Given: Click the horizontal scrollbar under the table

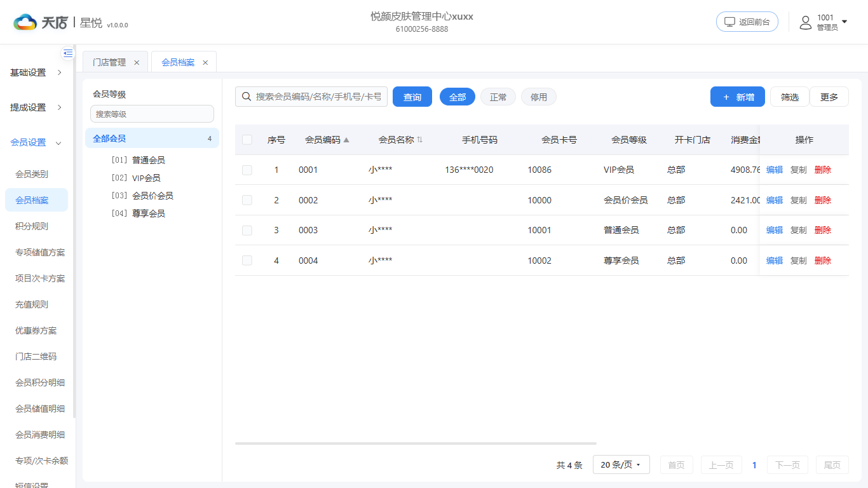Looking at the screenshot, I should 416,444.
